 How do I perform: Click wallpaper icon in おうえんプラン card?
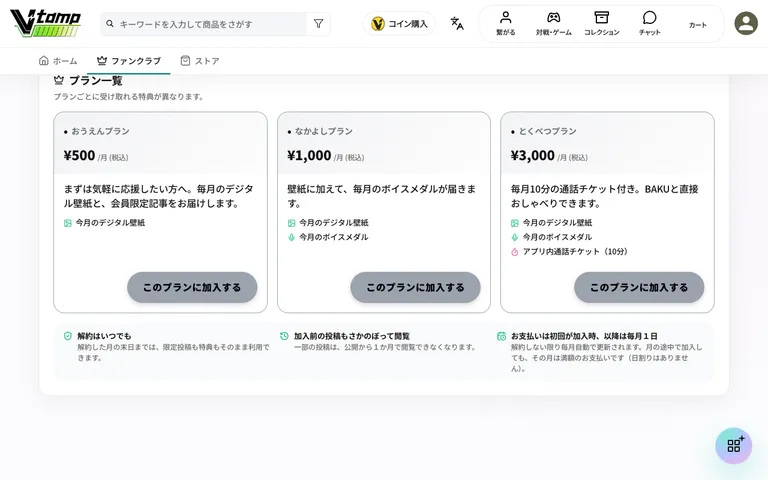coord(68,223)
